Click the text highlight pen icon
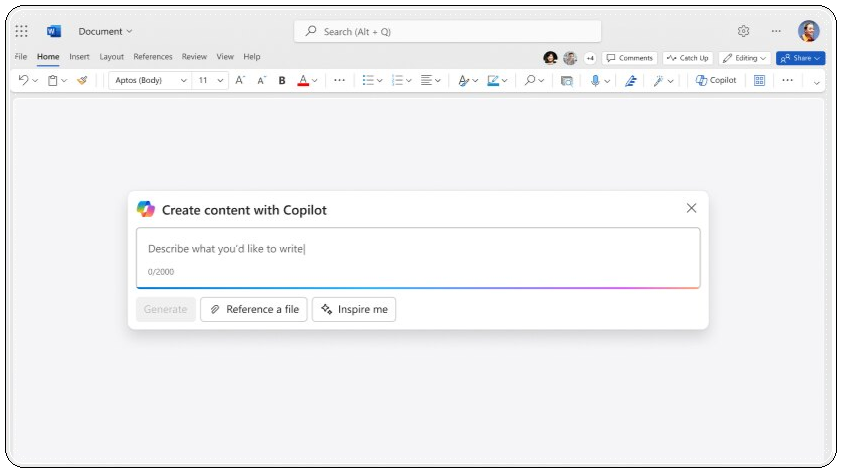Image resolution: width=842 pixels, height=473 pixels. point(493,81)
